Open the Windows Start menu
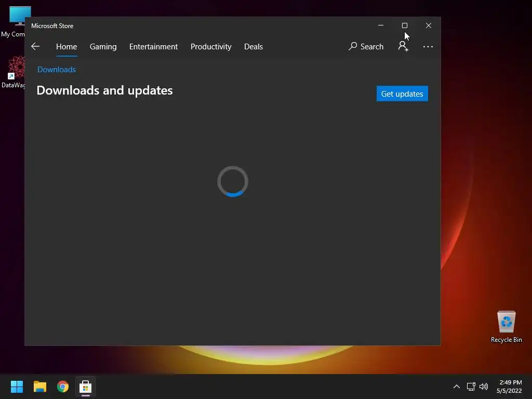The height and width of the screenshot is (399, 532). [17, 387]
